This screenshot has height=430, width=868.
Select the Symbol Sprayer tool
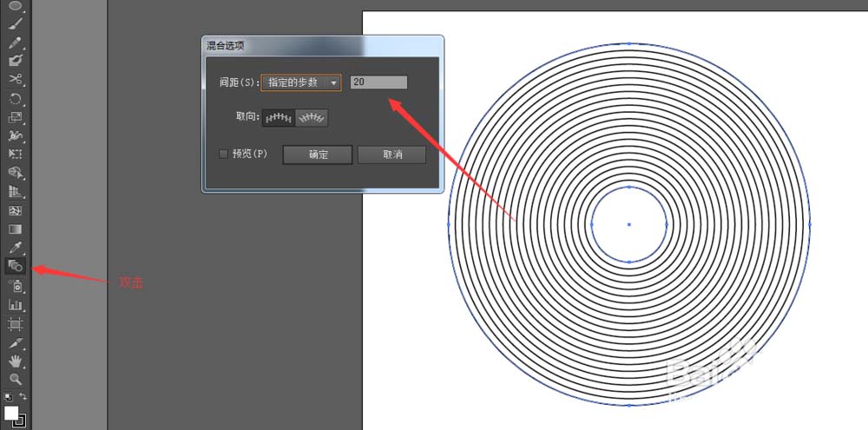(16, 286)
